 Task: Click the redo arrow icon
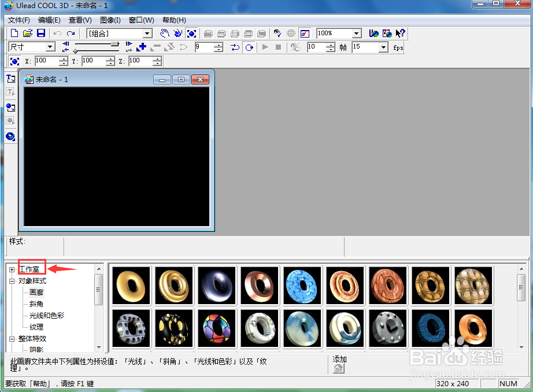click(71, 34)
